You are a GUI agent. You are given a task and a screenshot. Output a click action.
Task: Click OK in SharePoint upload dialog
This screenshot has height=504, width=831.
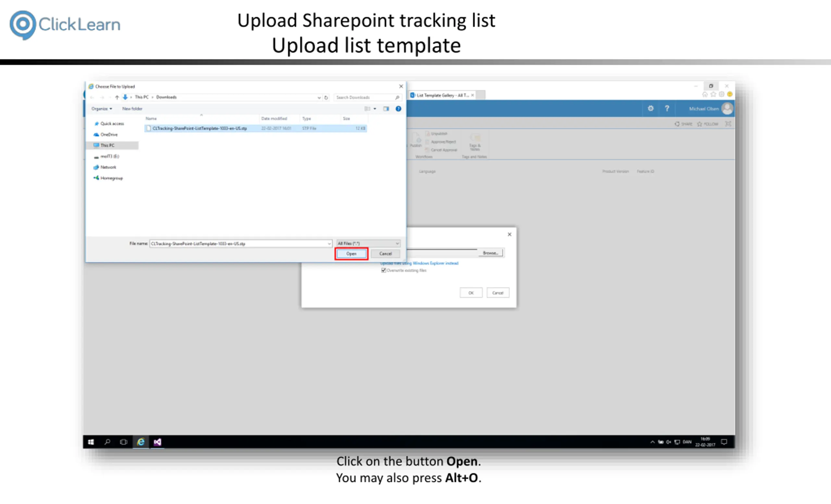click(x=471, y=293)
